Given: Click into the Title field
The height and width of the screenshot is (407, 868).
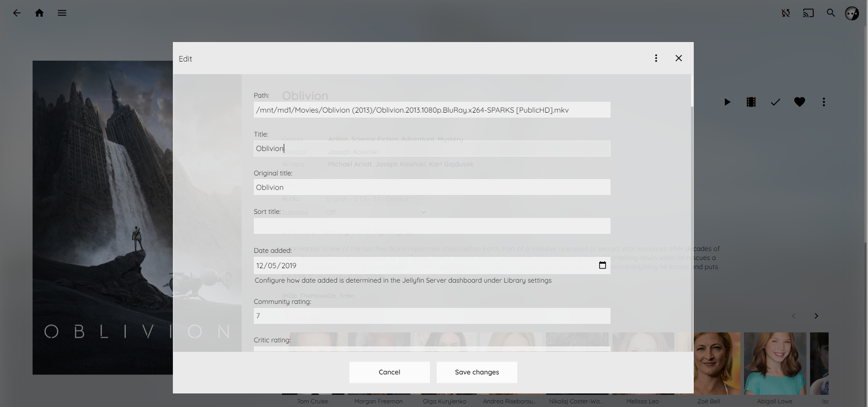Looking at the screenshot, I should point(432,148).
